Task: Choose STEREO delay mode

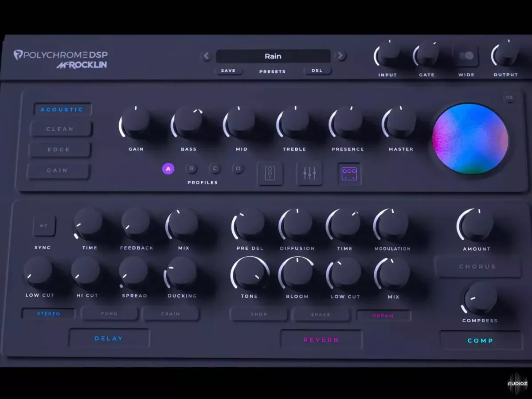Action: [x=49, y=314]
